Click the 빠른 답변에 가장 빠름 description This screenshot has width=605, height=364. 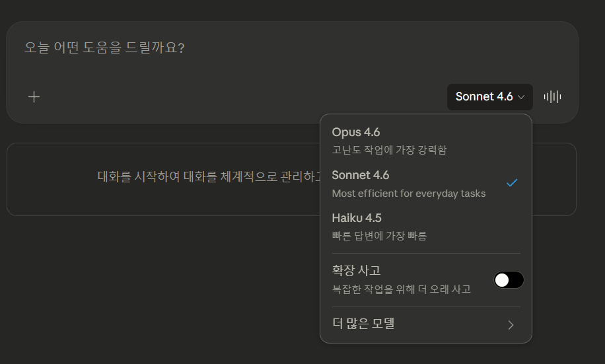tap(379, 236)
